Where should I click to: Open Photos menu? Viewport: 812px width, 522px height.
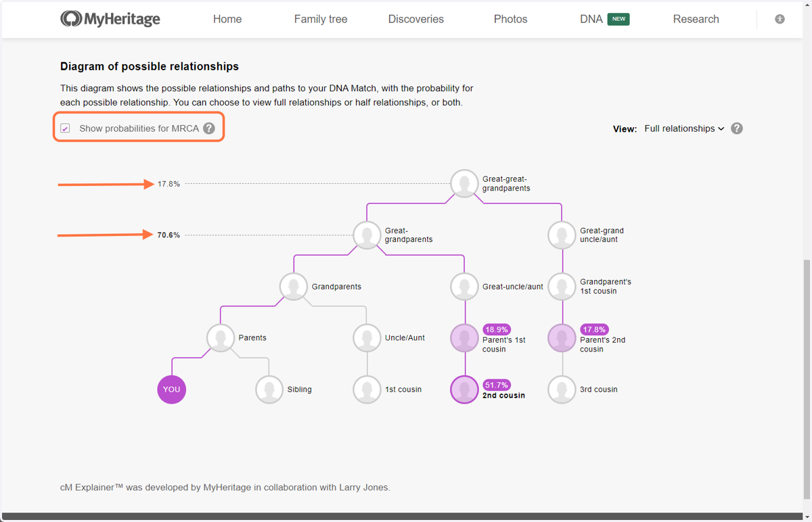(x=511, y=19)
